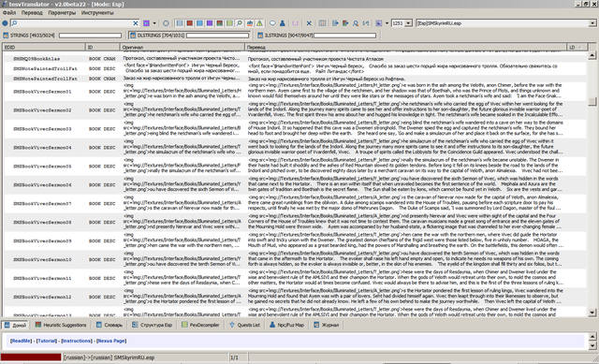599x364 pixels.
Task: Open the Словарь tab
Action: point(110,325)
